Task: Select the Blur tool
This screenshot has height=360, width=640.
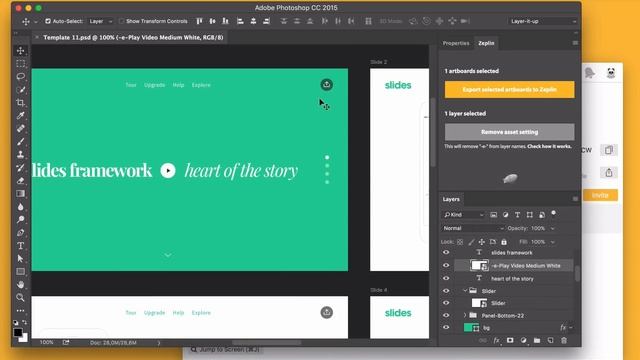Action: (20, 207)
